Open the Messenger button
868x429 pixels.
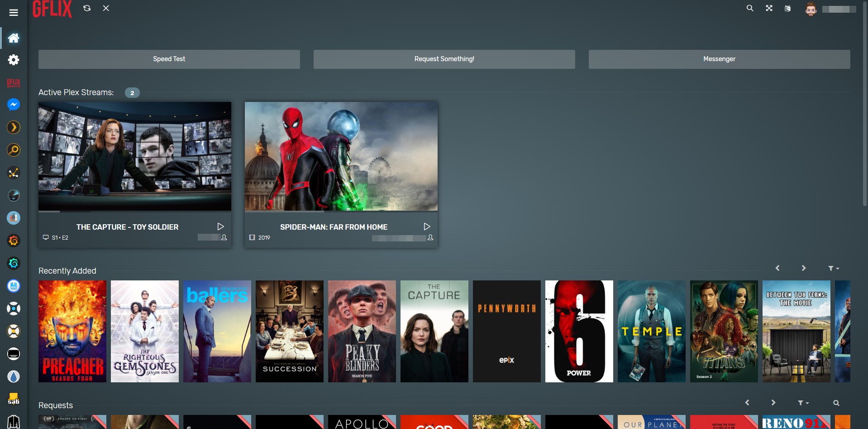[719, 59]
